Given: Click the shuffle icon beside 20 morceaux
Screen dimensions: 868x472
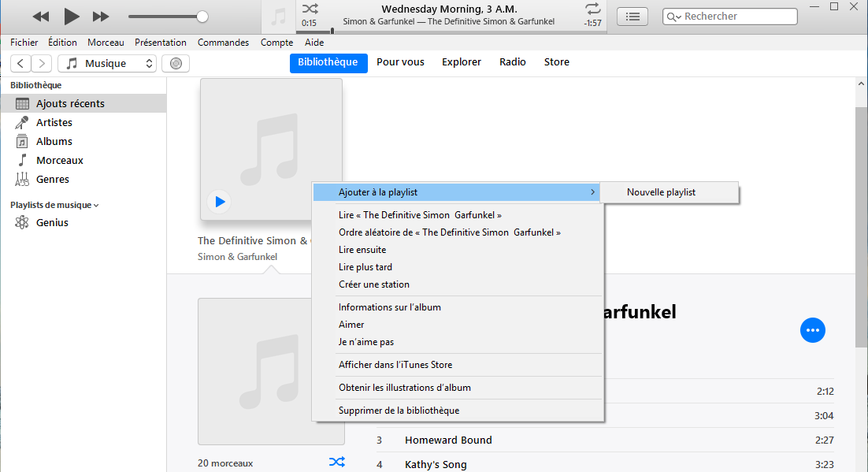Looking at the screenshot, I should pos(336,462).
